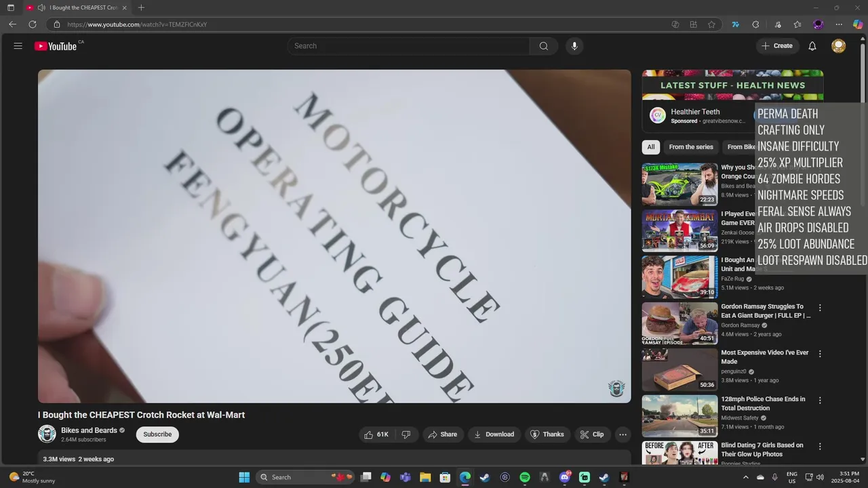Refresh the page
This screenshot has height=488, width=868.
click(33, 24)
